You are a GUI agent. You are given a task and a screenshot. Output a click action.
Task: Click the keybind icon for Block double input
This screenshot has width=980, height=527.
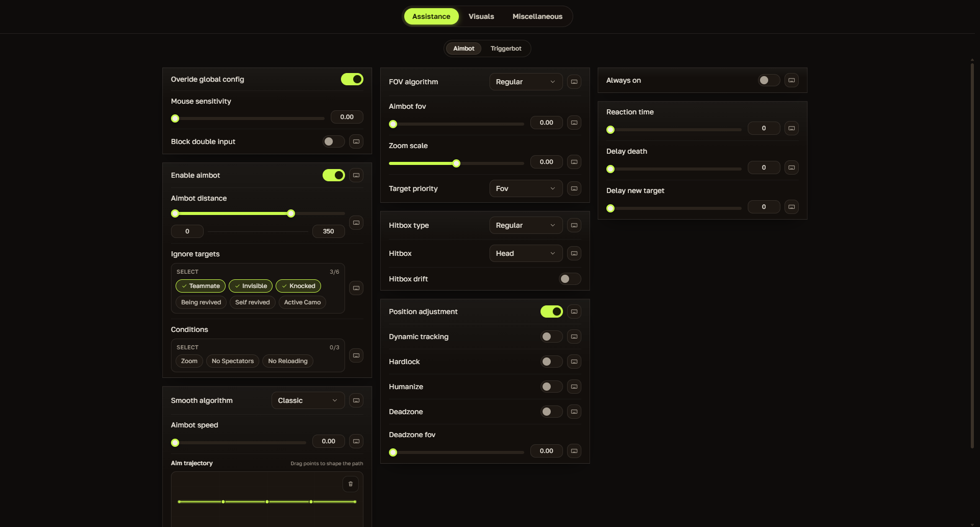click(356, 141)
